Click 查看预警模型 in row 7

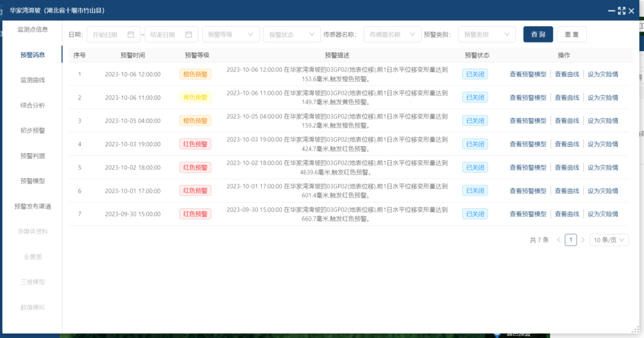click(528, 214)
